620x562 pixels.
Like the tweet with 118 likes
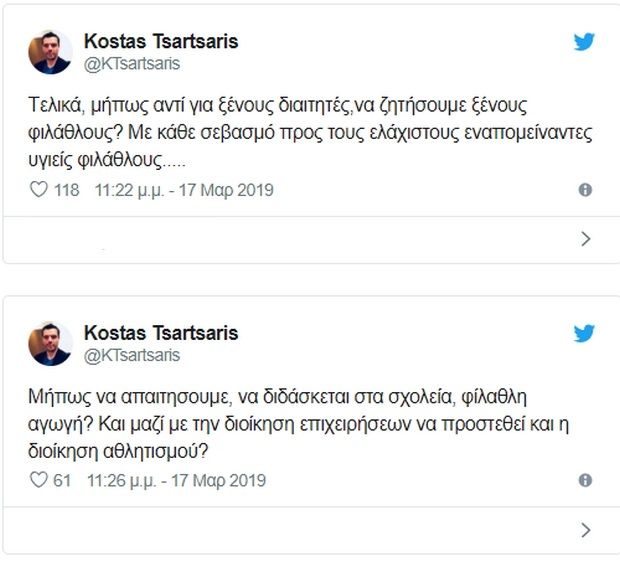click(x=39, y=190)
